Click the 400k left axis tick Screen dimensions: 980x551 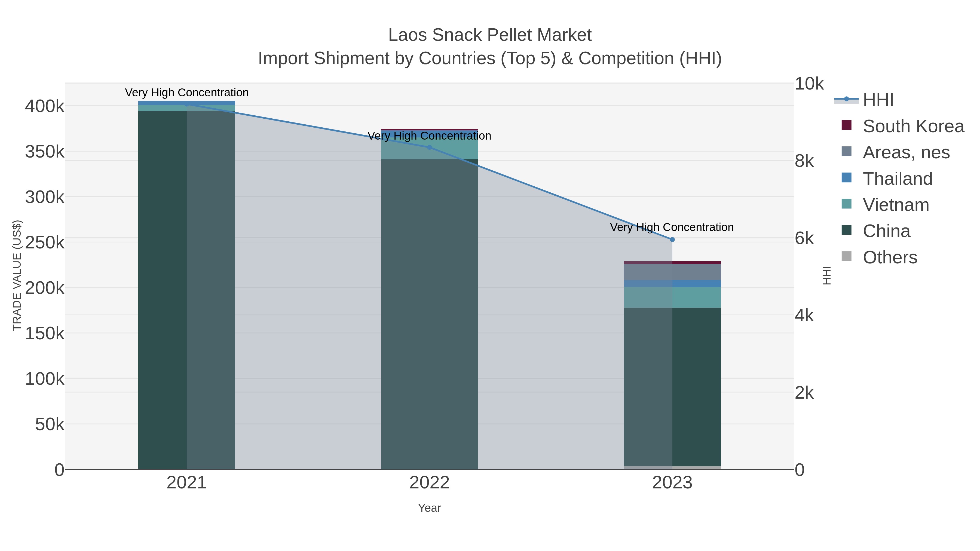click(x=45, y=106)
